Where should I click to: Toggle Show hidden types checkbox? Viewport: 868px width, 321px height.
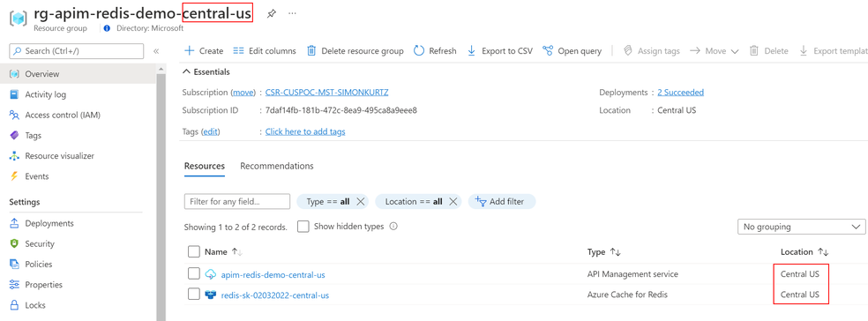coord(303,227)
